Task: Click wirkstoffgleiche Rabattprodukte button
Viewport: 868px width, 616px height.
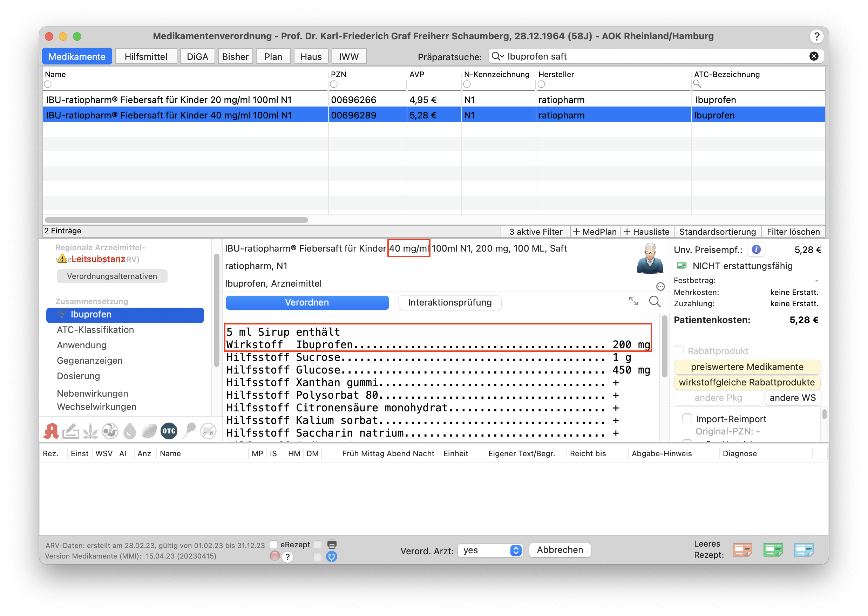Action: point(747,382)
